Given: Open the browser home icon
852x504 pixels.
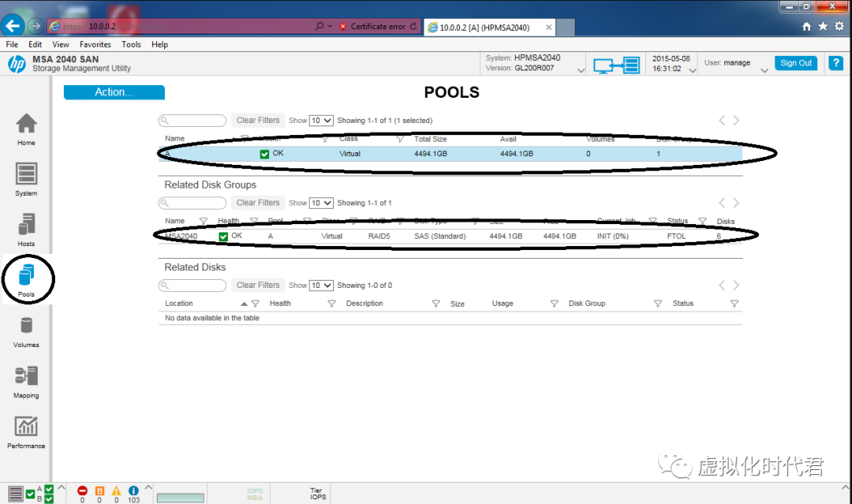Looking at the screenshot, I should pos(806,26).
